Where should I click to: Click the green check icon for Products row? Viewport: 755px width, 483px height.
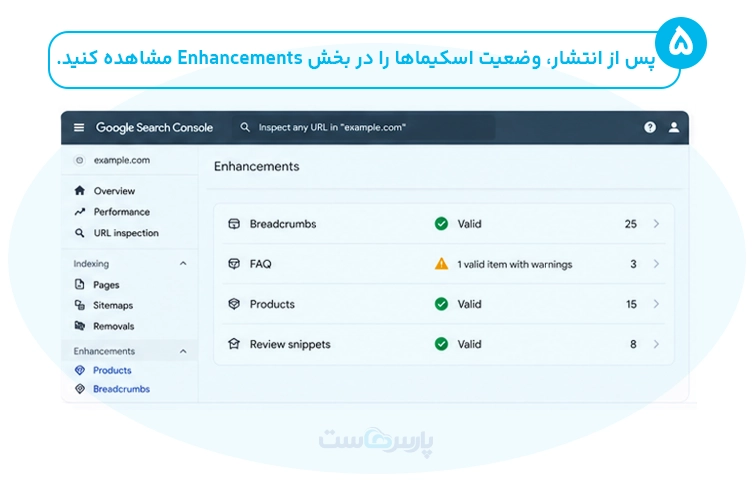[441, 304]
